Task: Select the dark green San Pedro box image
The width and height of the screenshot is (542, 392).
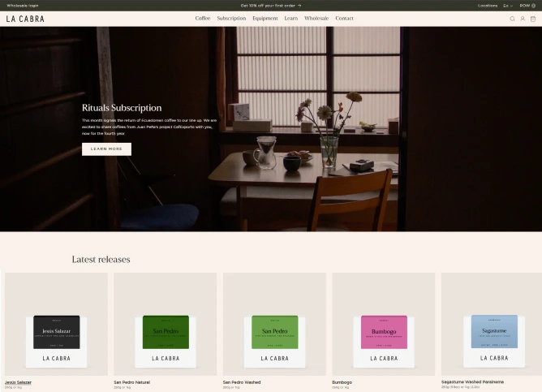Action: point(166,324)
